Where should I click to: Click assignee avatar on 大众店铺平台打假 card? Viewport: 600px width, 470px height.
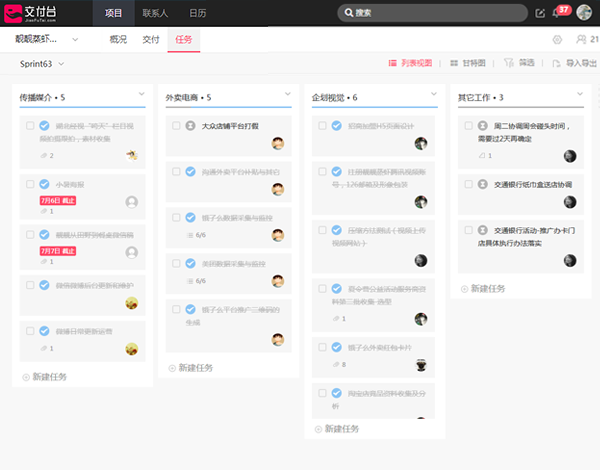[x=278, y=144]
